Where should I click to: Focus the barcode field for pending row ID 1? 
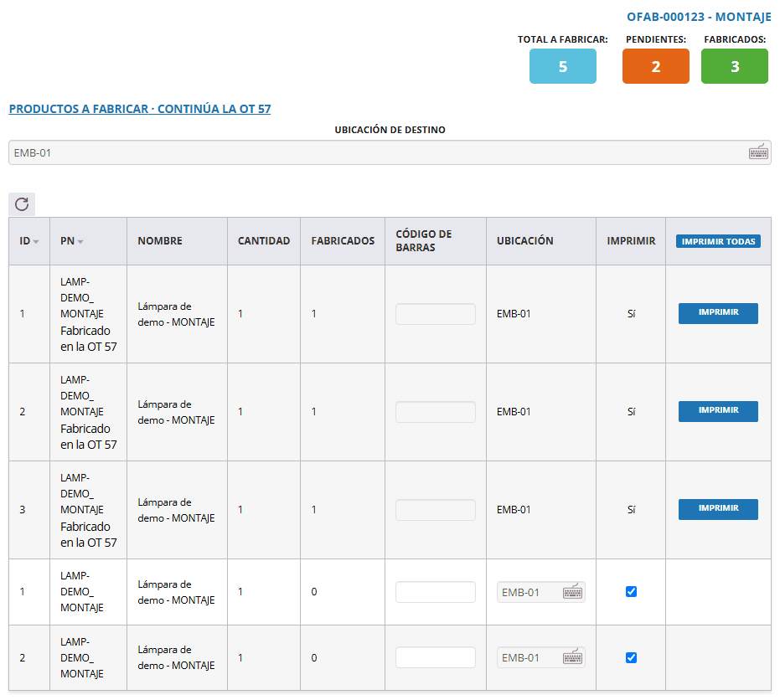point(436,592)
